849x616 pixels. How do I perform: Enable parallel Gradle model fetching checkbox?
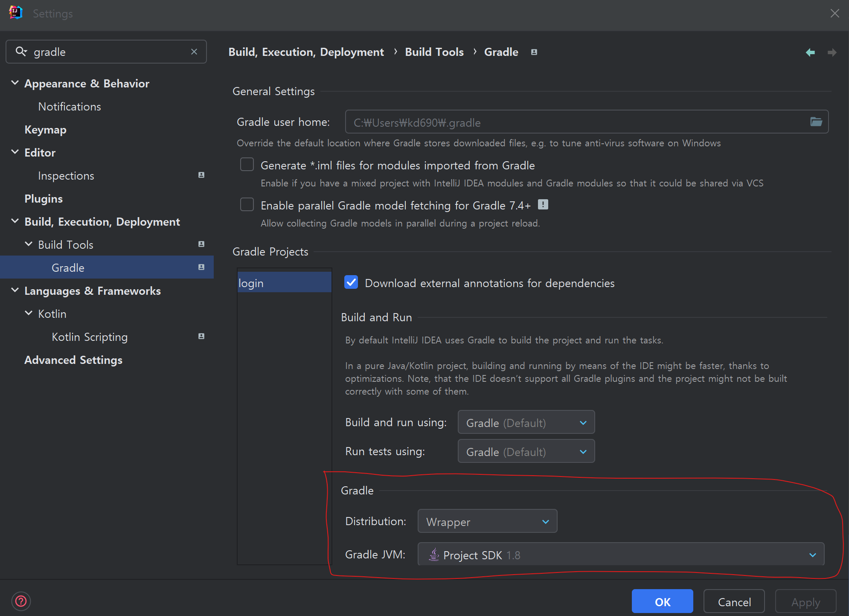pos(247,205)
